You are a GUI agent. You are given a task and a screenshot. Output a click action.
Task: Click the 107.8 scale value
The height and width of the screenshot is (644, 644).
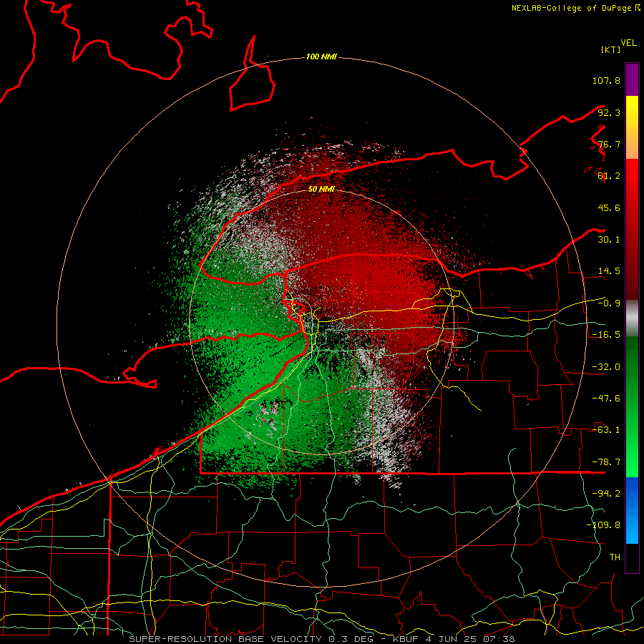coord(606,80)
